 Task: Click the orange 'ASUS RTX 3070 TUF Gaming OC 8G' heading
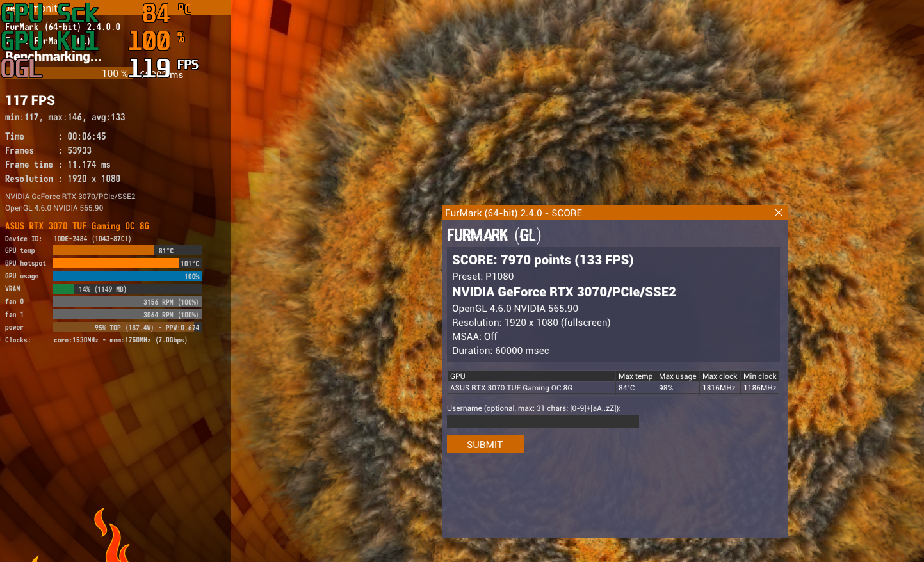(77, 226)
